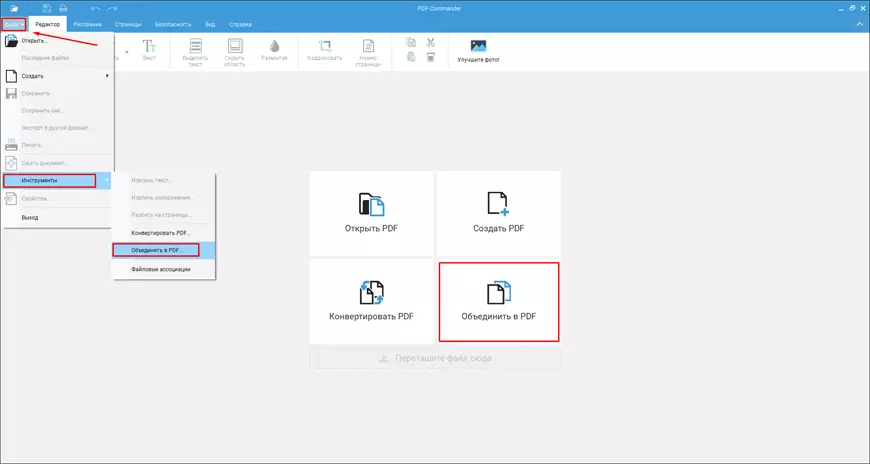Activate the Кадрировать crop tool
The height and width of the screenshot is (464, 870).
point(325,49)
